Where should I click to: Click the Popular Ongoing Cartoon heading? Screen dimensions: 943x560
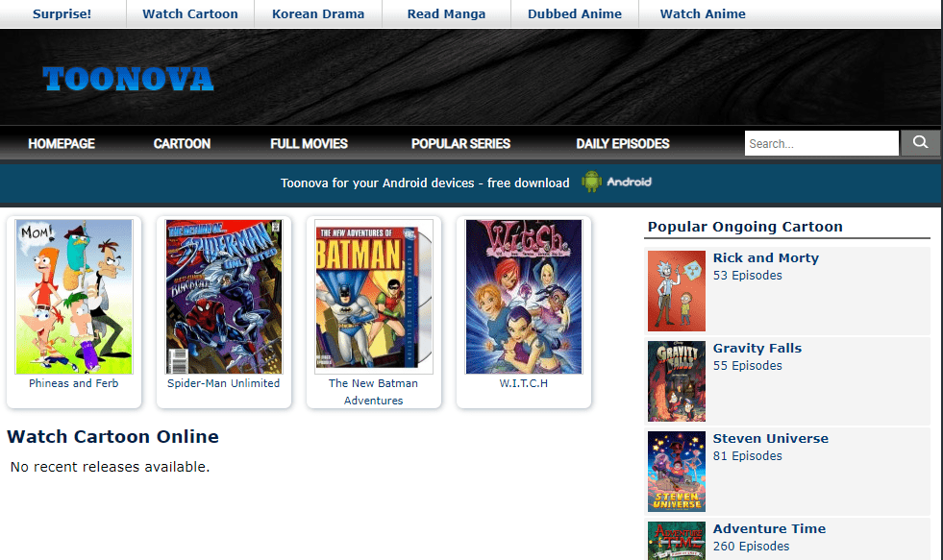pyautogui.click(x=745, y=227)
